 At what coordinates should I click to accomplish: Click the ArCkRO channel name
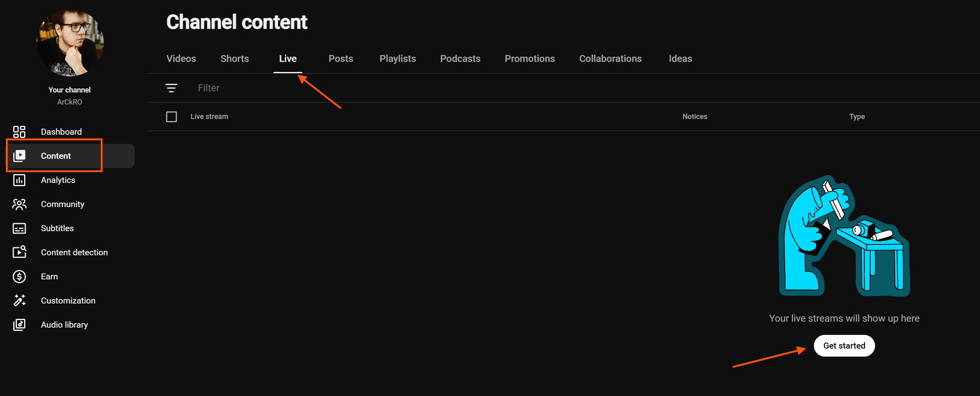coord(70,102)
